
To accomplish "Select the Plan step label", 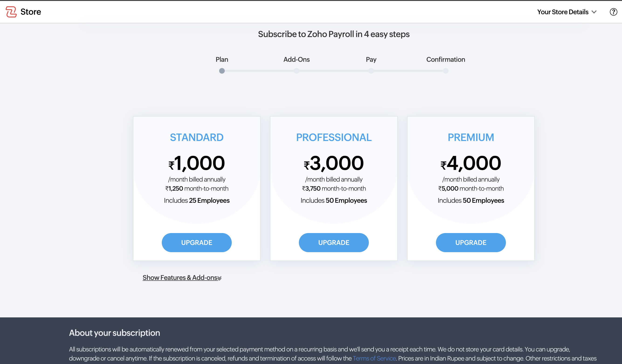I will 222,59.
